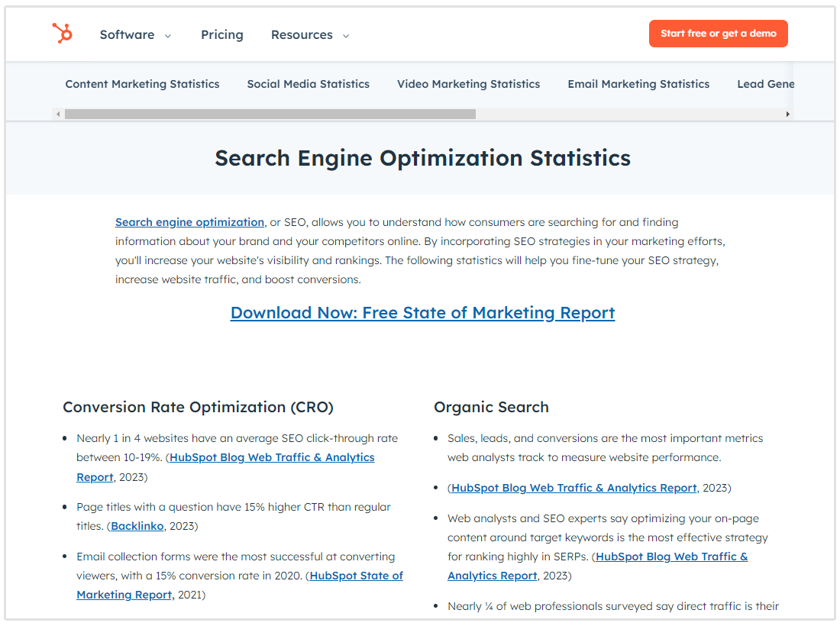Viewport: 840px width, 626px height.
Task: Open Web Traffic report link about target keywords
Action: [x=671, y=557]
